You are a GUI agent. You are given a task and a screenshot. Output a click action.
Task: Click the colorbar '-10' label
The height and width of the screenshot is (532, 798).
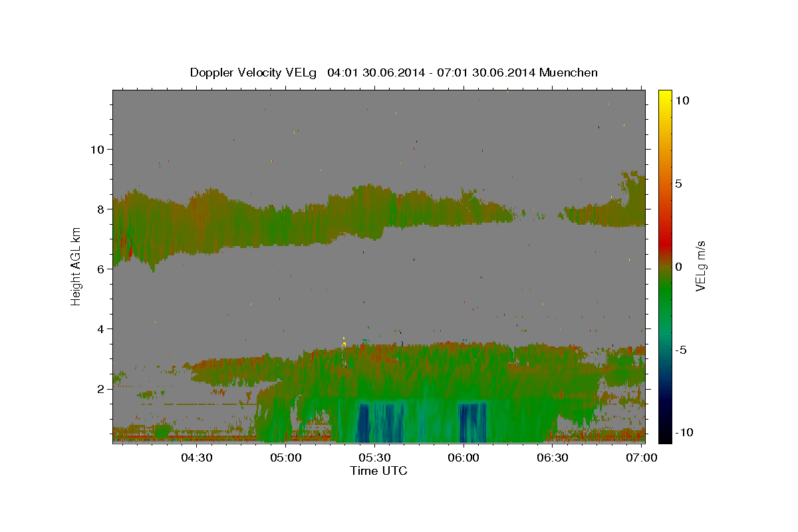pyautogui.click(x=684, y=433)
